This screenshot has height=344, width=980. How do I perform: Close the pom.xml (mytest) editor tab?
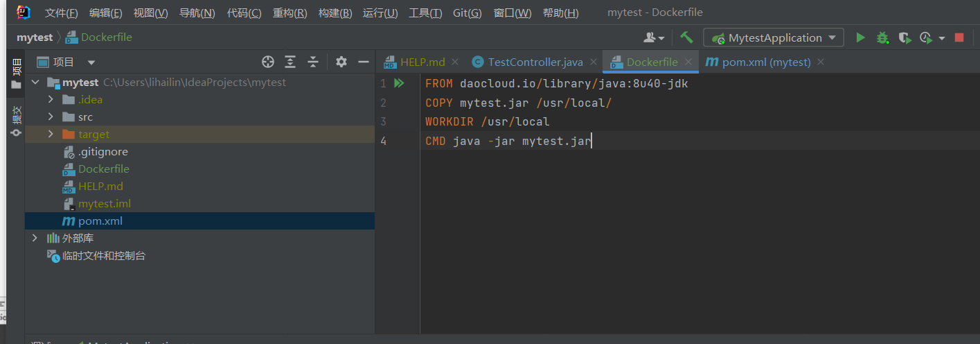pos(821,62)
